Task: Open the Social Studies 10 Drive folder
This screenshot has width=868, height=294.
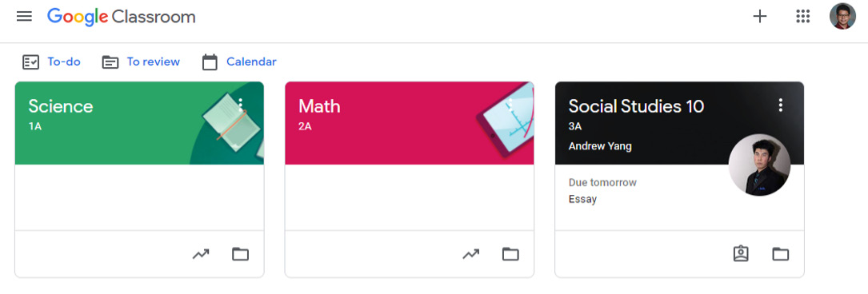Action: point(781,254)
